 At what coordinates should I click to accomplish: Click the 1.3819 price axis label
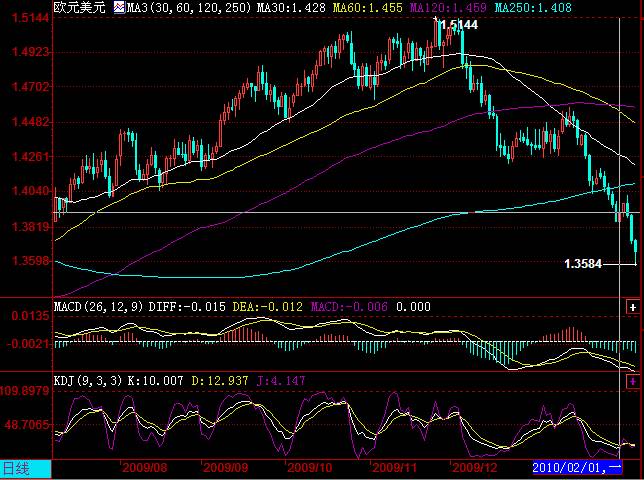point(30,226)
